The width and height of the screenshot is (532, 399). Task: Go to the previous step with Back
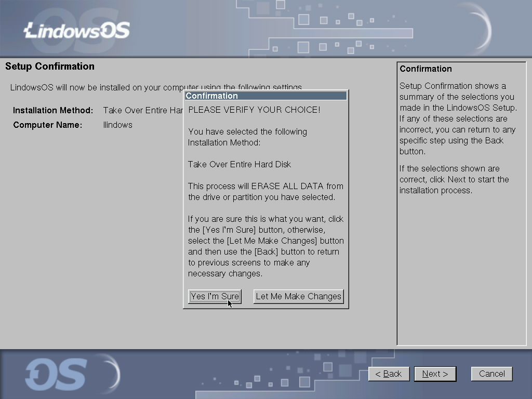(389, 374)
